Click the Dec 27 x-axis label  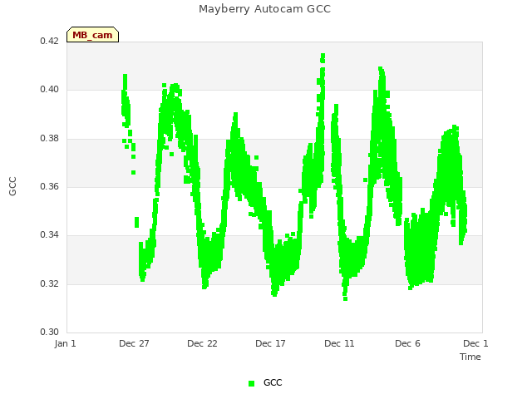pyautogui.click(x=134, y=343)
